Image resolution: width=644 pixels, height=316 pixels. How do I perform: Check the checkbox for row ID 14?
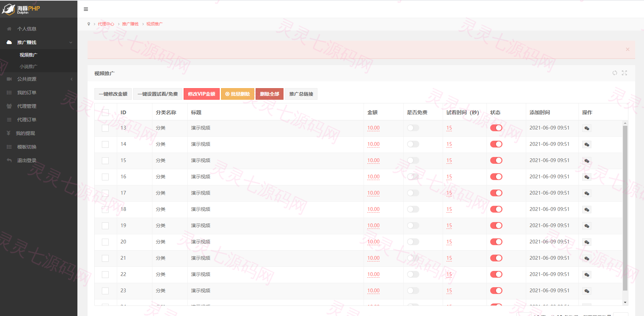(x=105, y=144)
